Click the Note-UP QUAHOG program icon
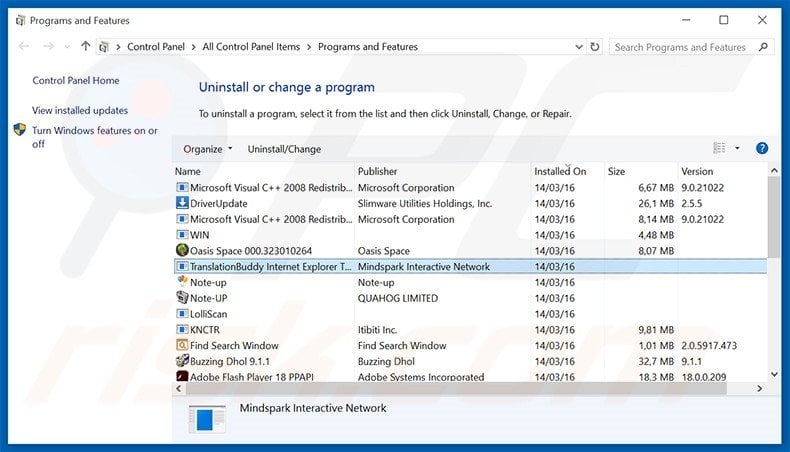 click(182, 297)
